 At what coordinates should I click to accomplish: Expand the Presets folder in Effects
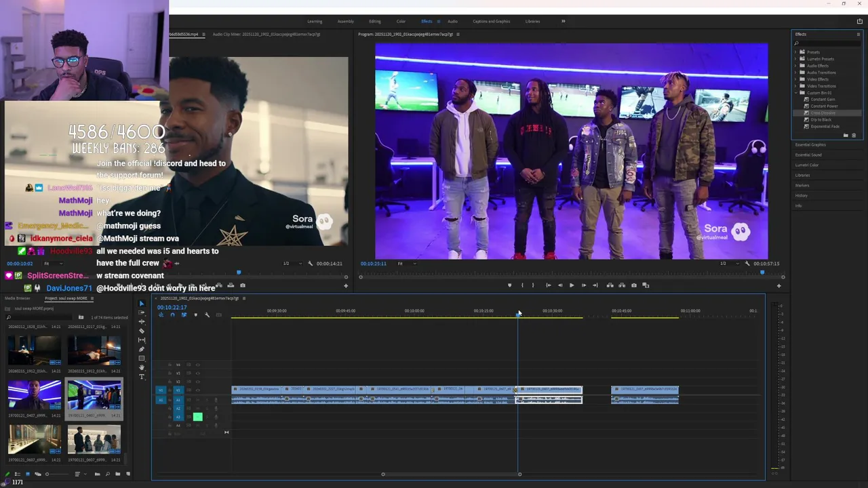(795, 52)
